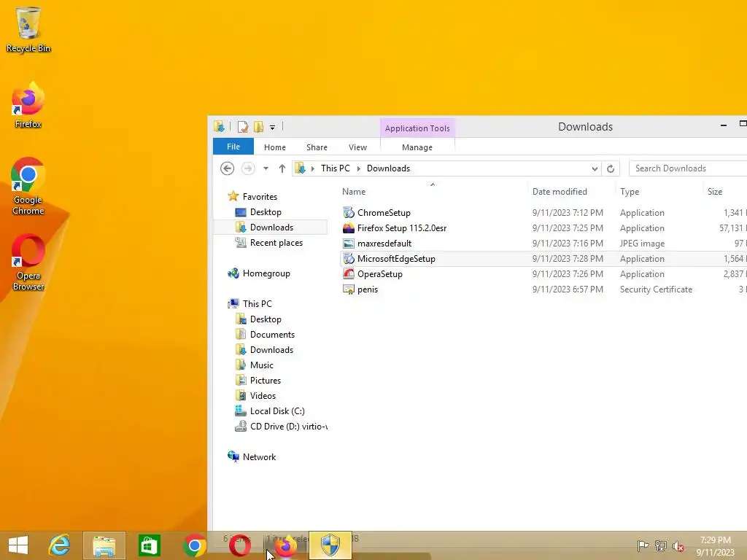747x560 pixels.
Task: Refresh the Downloads folder view
Action: (611, 168)
